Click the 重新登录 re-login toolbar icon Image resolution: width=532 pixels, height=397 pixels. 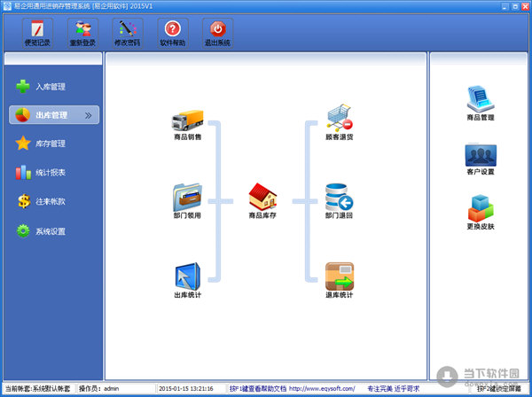tap(82, 33)
